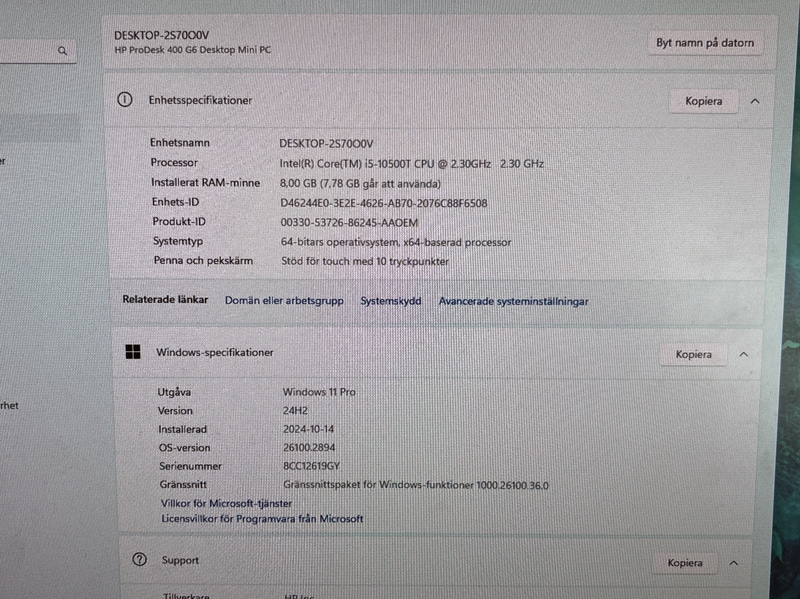800x599 pixels.
Task: Open Domän eller arbetsgrupp link
Action: point(284,301)
